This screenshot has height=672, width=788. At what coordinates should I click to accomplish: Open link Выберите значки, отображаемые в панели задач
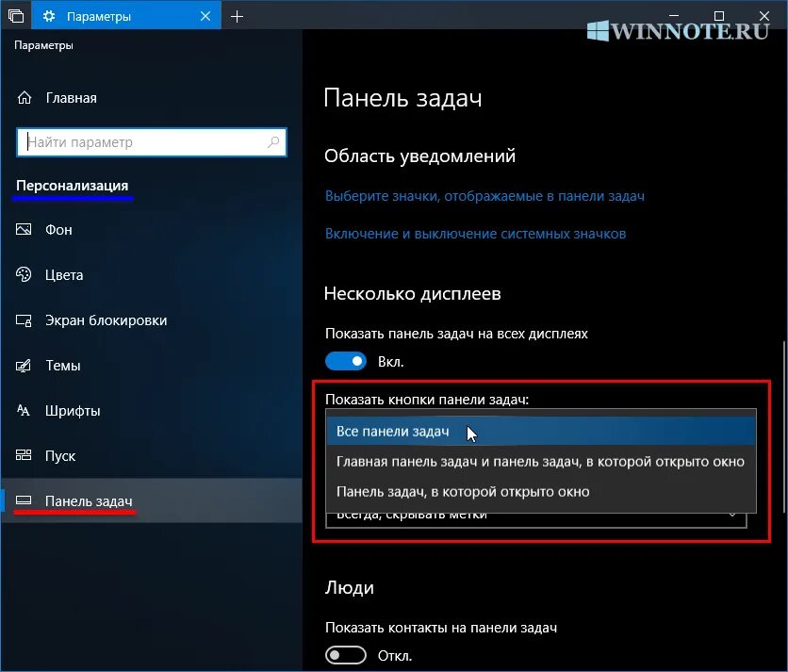coord(484,196)
